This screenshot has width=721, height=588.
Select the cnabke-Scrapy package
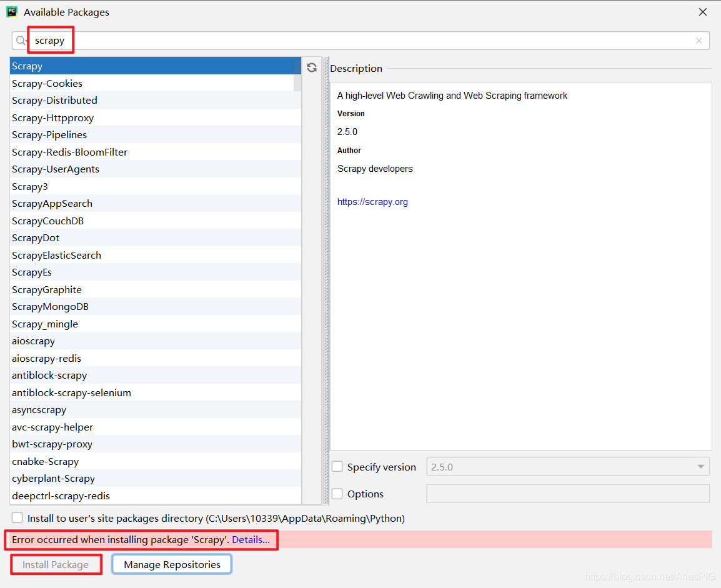point(156,461)
